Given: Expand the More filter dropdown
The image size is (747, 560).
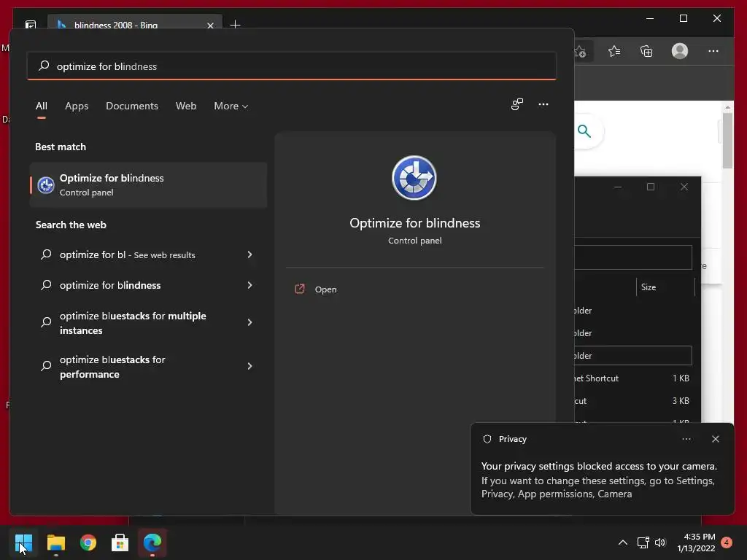Looking at the screenshot, I should click(231, 106).
